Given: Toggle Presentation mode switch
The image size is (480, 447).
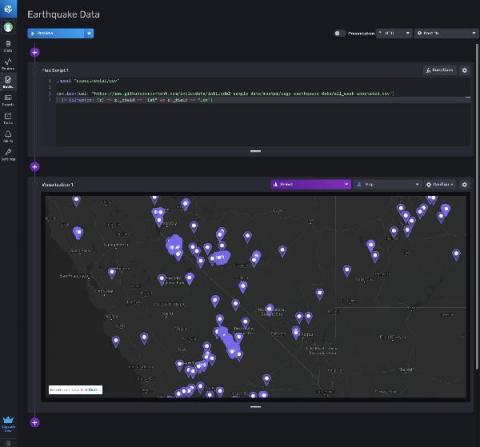Looking at the screenshot, I should click(x=339, y=33).
